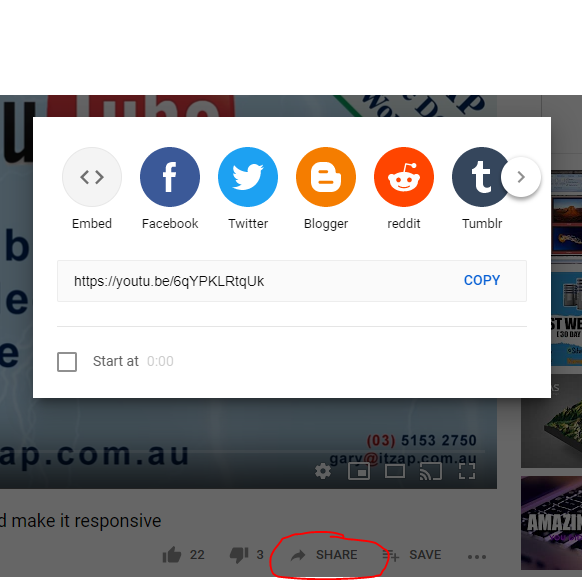
Task: Copy the youtu.be link
Action: coord(482,280)
